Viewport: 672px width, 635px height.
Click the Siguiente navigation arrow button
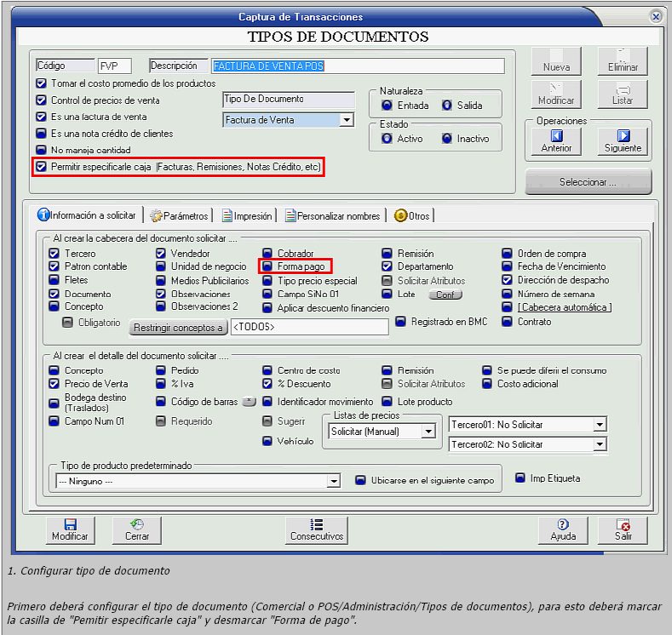pyautogui.click(x=623, y=140)
